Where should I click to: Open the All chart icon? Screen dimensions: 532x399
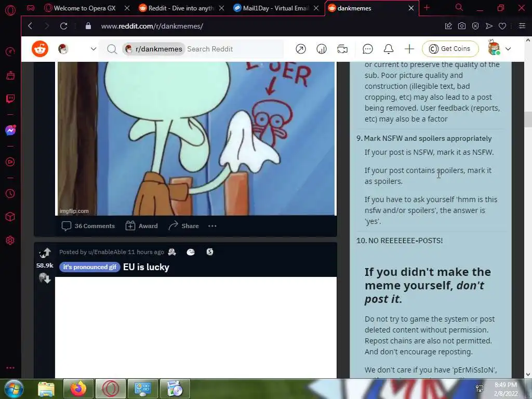point(322,49)
